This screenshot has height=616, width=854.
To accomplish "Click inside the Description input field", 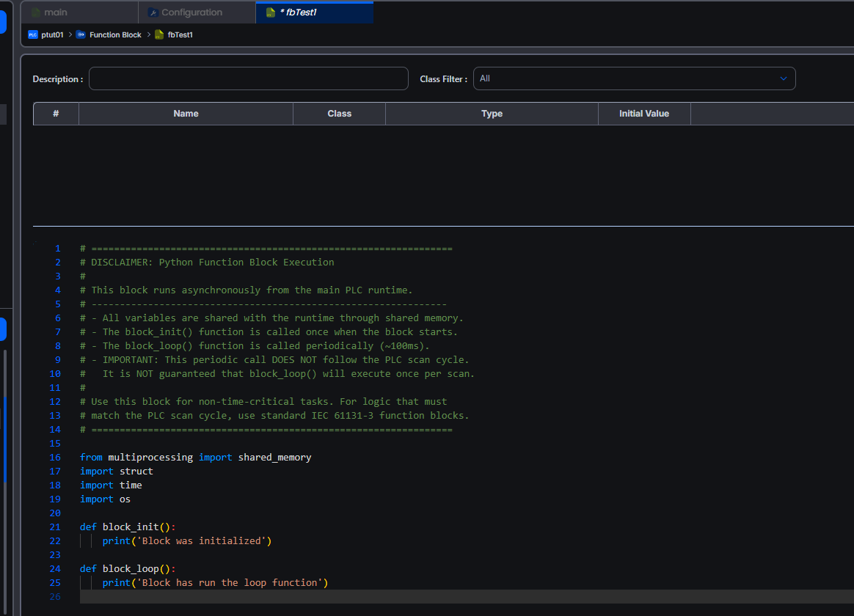I will tap(248, 78).
